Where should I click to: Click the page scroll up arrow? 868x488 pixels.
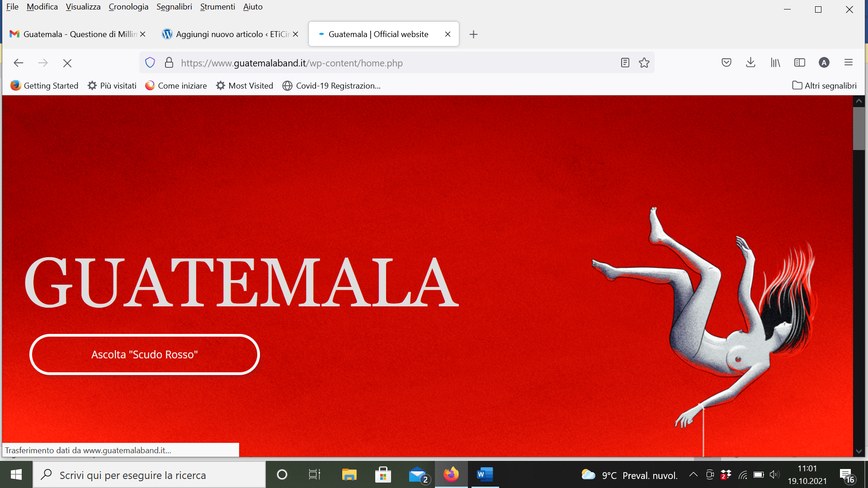tap(859, 101)
